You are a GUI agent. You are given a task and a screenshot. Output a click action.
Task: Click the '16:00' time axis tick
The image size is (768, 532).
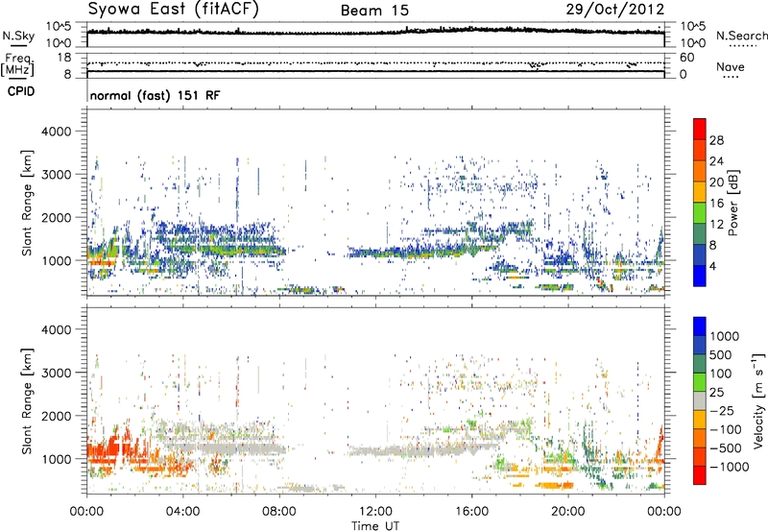(471, 511)
